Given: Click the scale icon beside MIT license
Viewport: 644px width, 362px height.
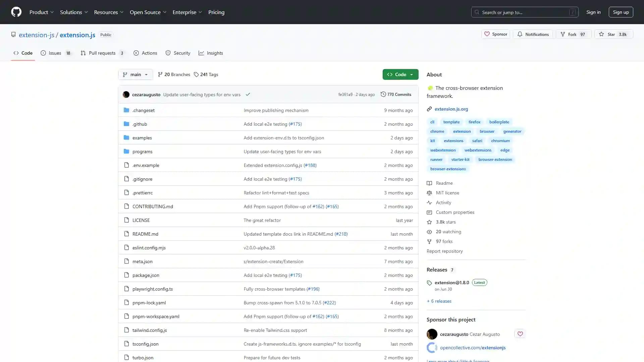Looking at the screenshot, I should coord(429,193).
